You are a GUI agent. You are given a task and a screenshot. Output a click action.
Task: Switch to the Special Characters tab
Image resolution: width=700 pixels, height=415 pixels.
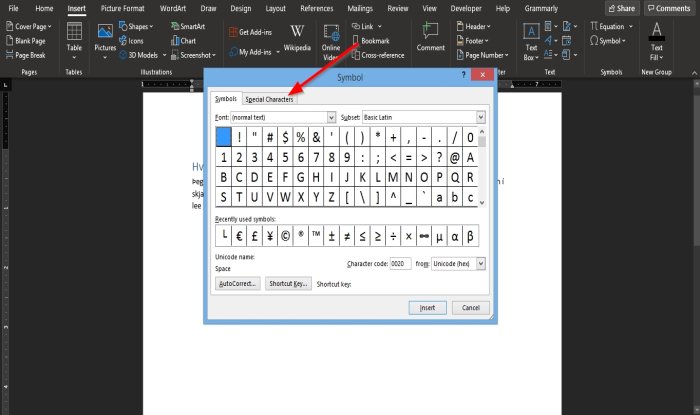click(269, 99)
